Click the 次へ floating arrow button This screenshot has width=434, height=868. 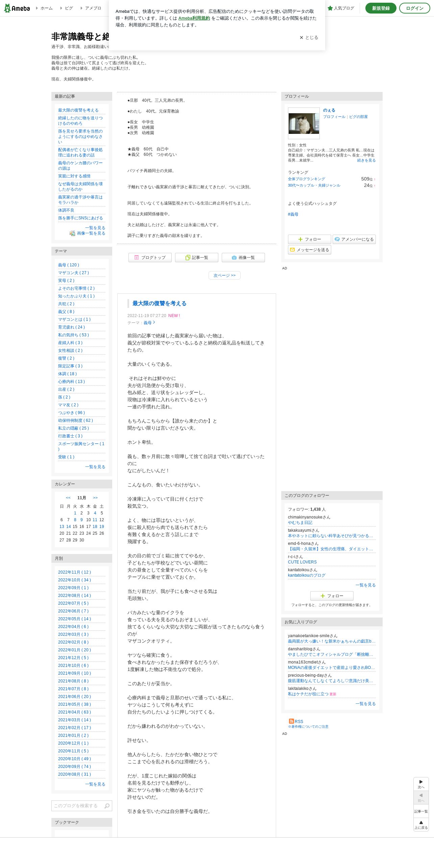pyautogui.click(x=421, y=784)
